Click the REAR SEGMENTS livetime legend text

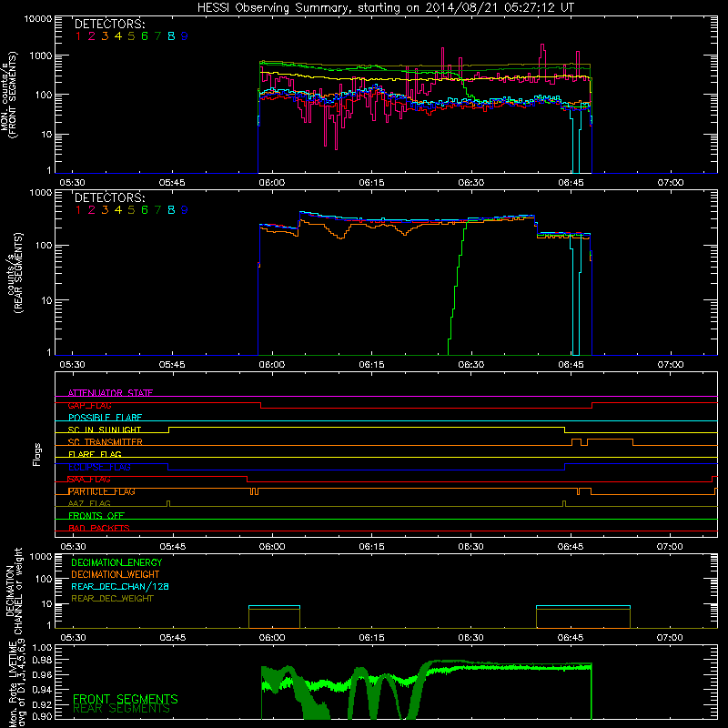(122, 709)
